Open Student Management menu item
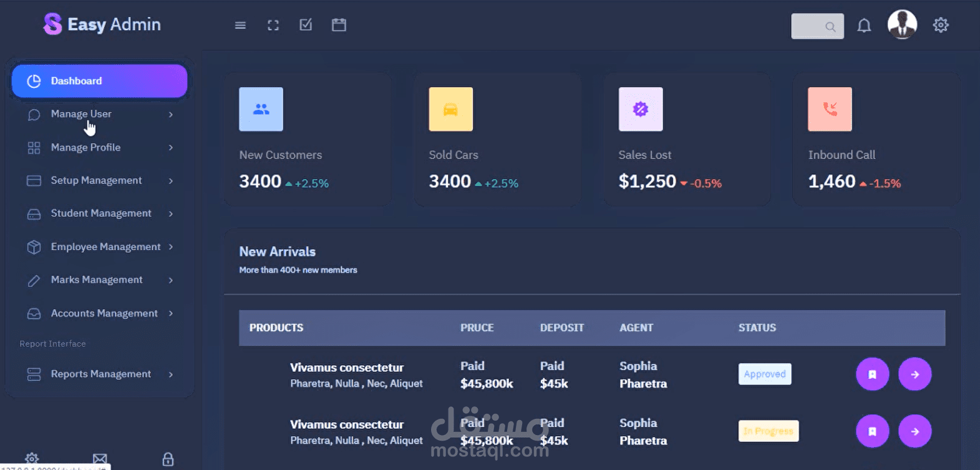The width and height of the screenshot is (980, 470). [x=99, y=213]
